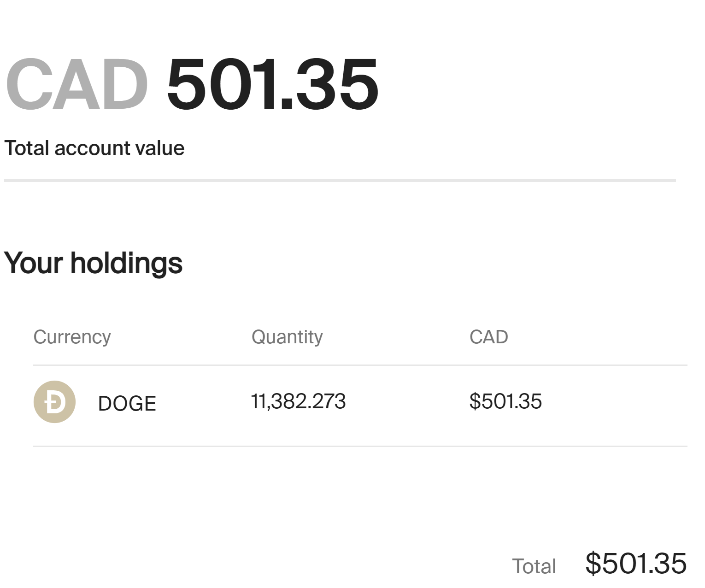This screenshot has width=705, height=588.
Task: Click the line beneath the table headers
Action: [360, 365]
